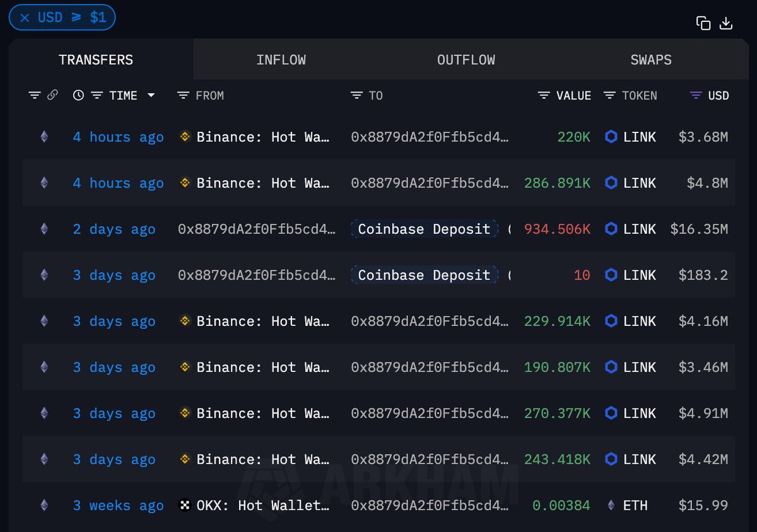The image size is (757, 532).
Task: Click the recipient address in the first row
Action: [x=429, y=137]
